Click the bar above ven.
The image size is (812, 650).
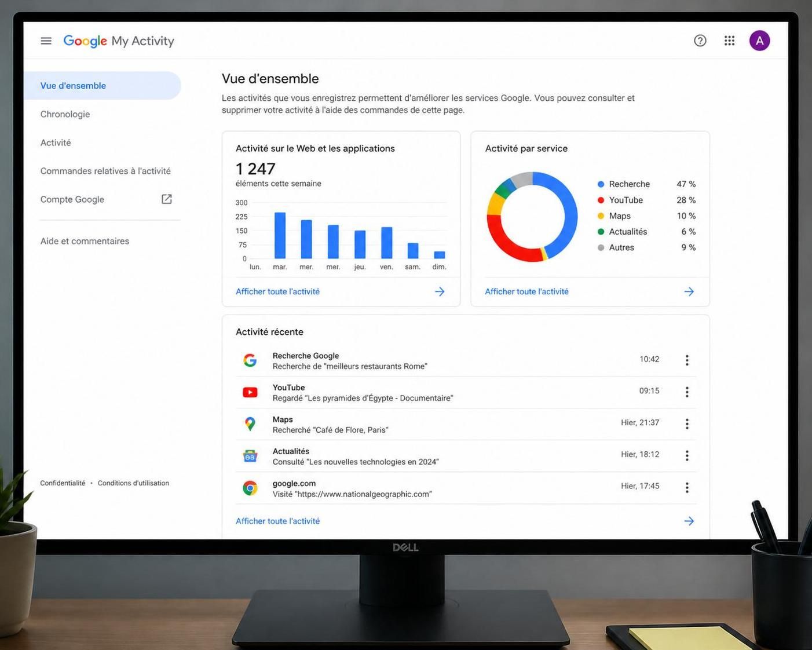tap(386, 243)
